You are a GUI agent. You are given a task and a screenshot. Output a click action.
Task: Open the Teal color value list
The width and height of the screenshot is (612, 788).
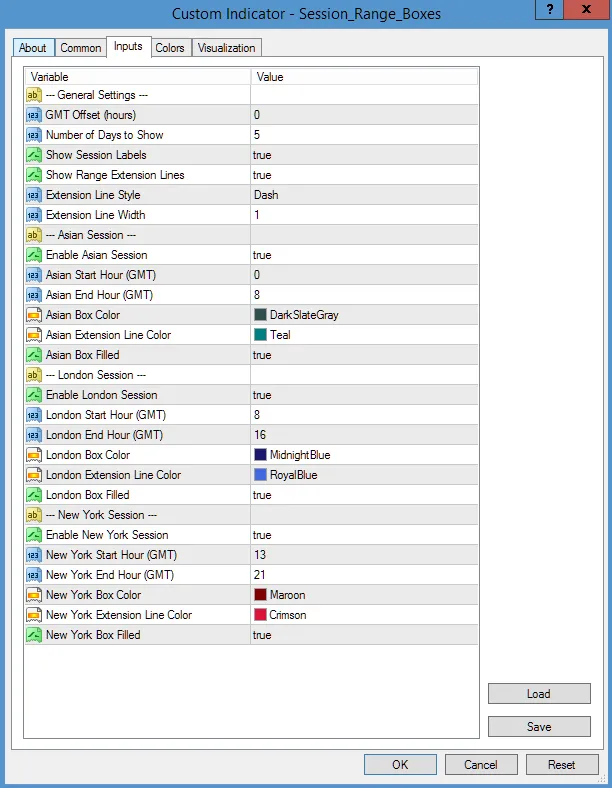click(x=364, y=335)
